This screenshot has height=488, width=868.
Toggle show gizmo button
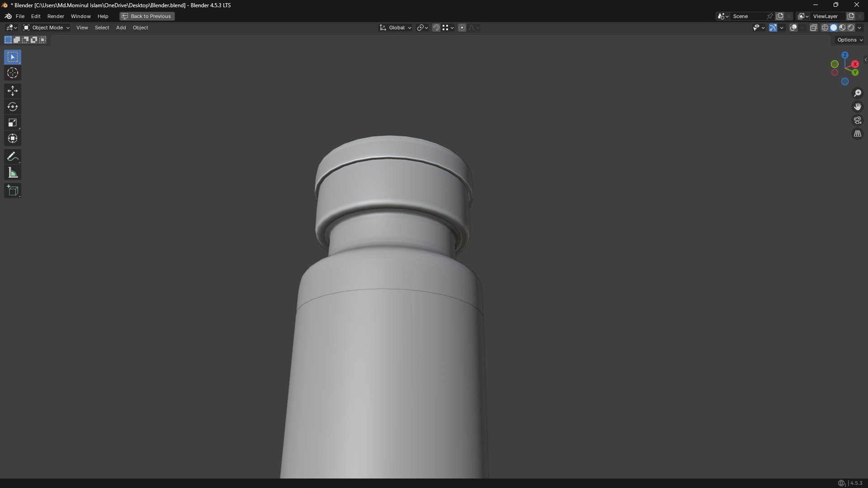[773, 28]
